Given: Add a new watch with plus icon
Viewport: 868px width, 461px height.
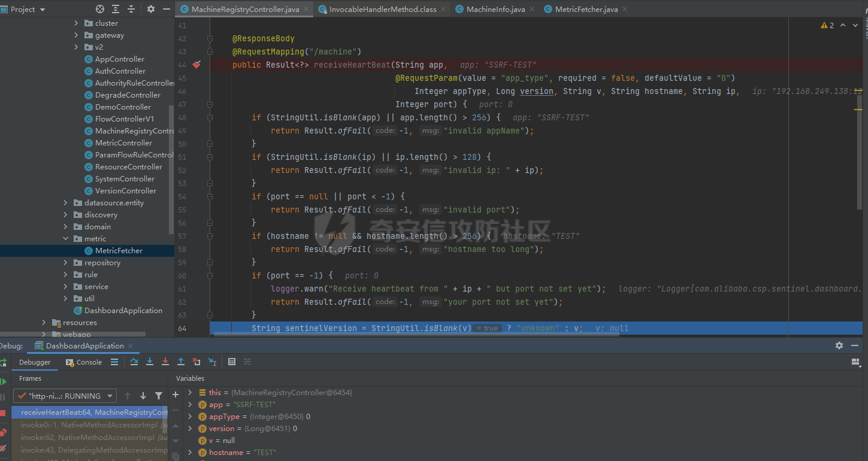Looking at the screenshot, I should [176, 395].
